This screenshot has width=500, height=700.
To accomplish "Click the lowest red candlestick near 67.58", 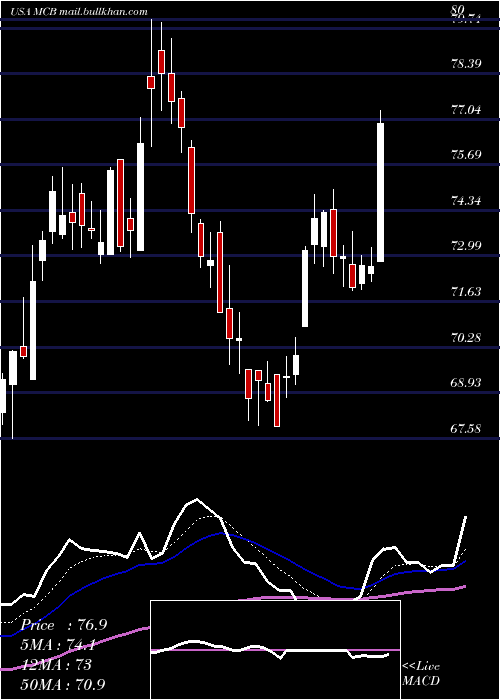I will click(277, 400).
